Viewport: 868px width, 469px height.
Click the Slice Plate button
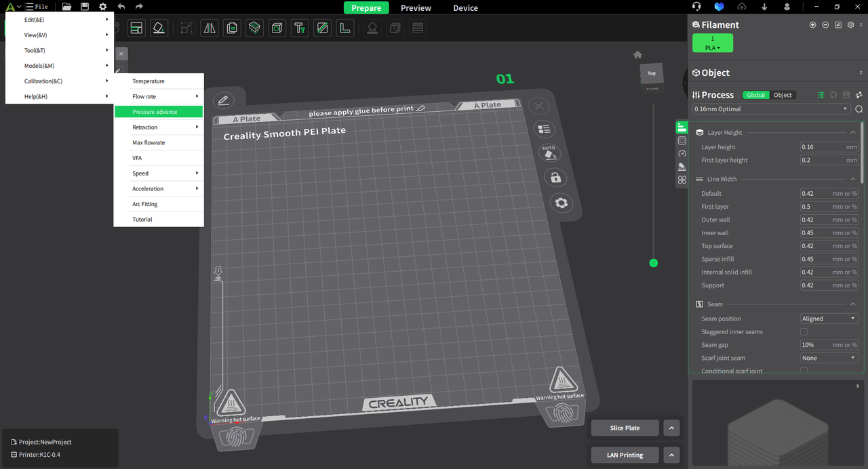click(x=625, y=428)
